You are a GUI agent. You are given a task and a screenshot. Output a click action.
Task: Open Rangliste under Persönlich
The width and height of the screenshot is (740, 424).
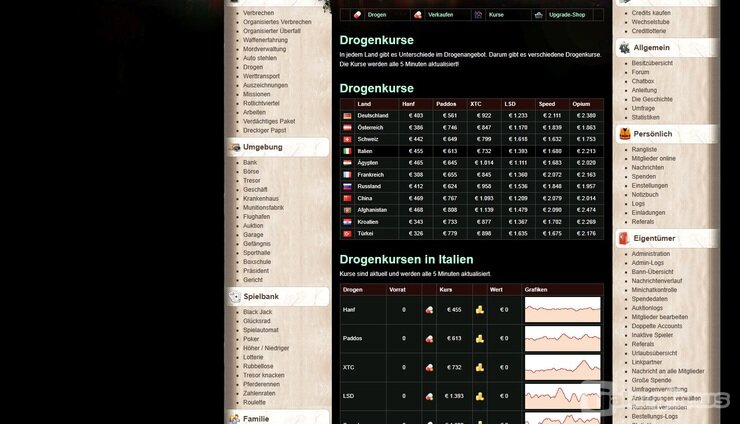tap(644, 149)
